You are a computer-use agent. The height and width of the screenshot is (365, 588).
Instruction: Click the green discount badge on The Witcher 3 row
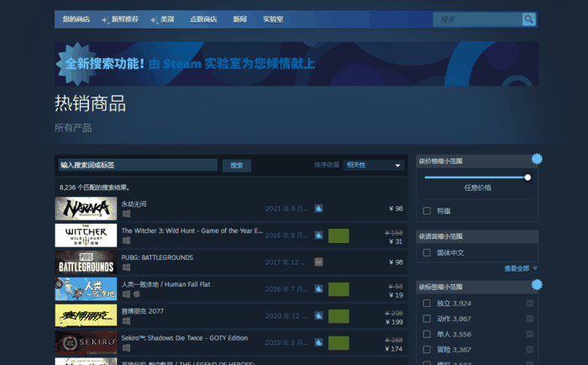339,235
